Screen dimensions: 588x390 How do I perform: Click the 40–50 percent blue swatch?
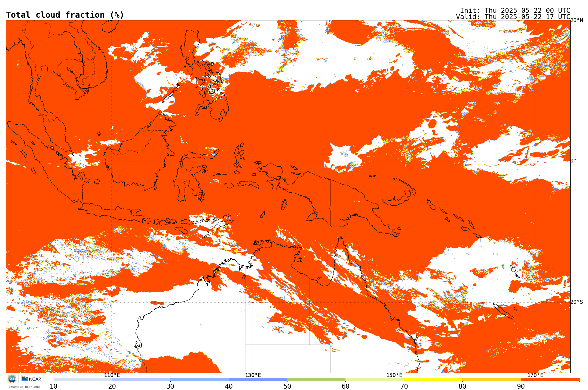point(258,379)
